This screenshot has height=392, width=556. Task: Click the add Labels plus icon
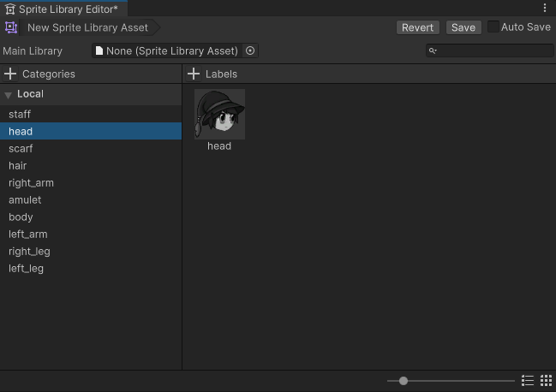pos(194,74)
